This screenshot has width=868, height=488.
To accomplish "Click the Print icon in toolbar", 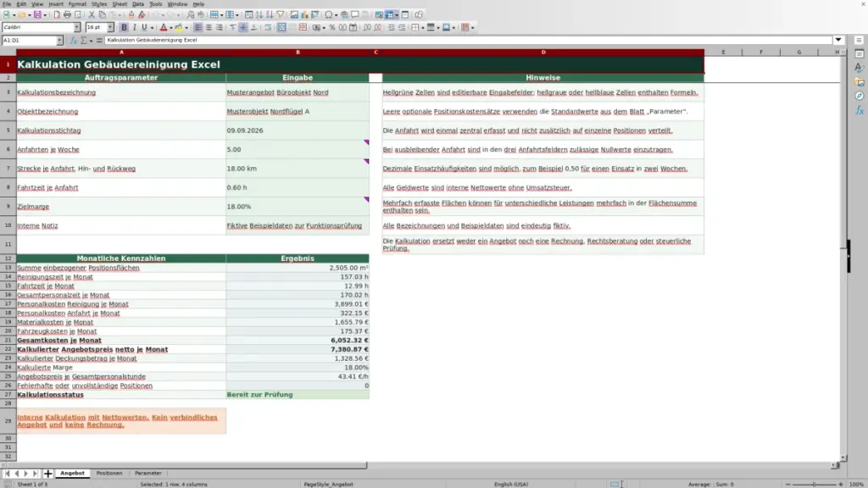I will 67,15.
